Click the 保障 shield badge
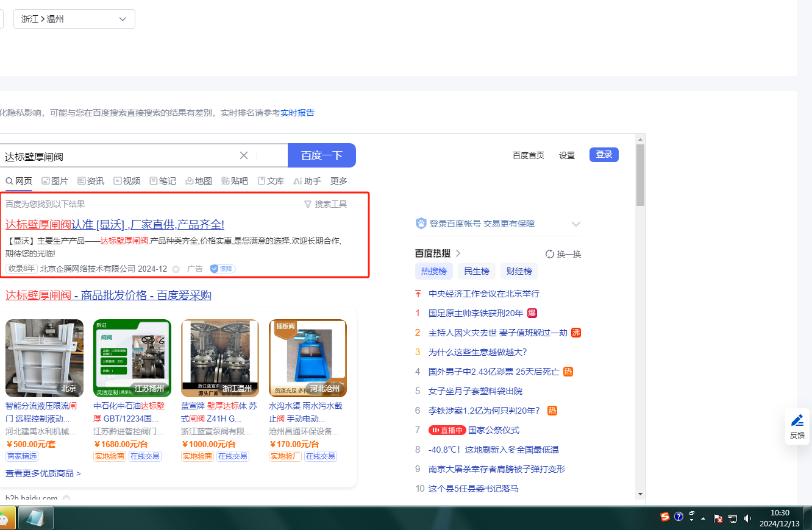The image size is (812, 530). tap(223, 269)
